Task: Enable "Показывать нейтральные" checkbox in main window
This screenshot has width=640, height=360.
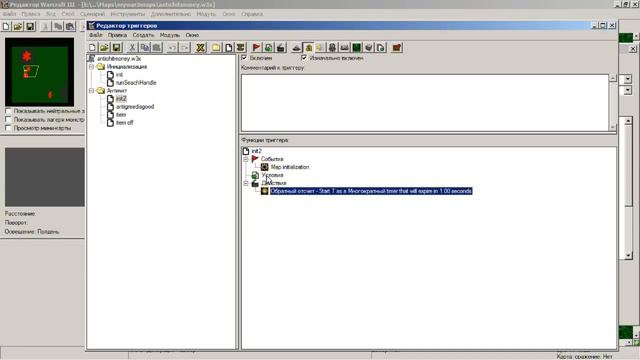Action: coord(8,111)
